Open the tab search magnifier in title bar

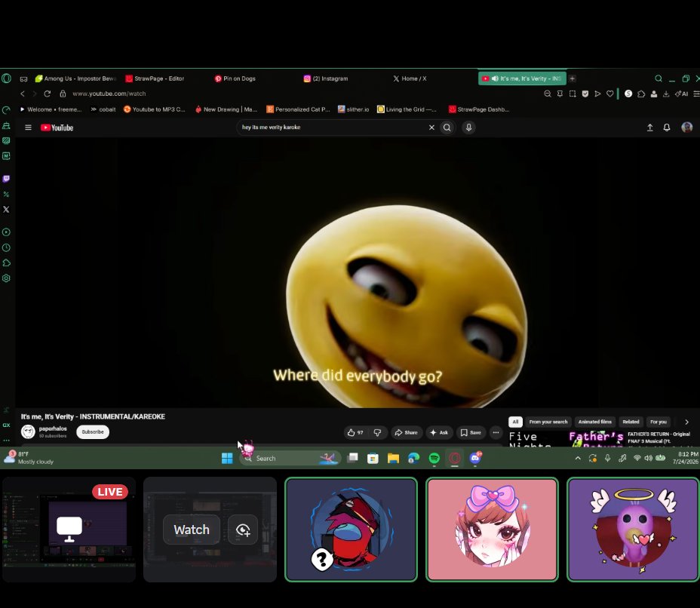click(x=659, y=78)
